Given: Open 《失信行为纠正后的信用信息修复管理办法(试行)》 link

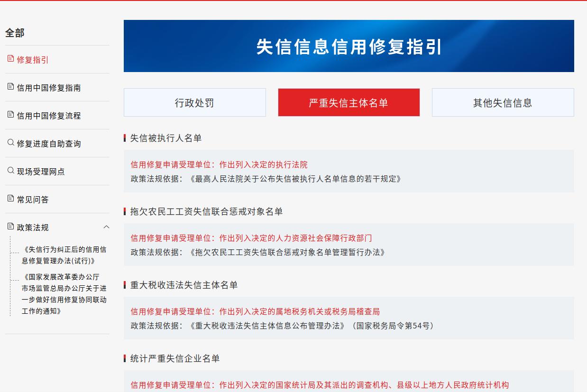Looking at the screenshot, I should (64, 255).
